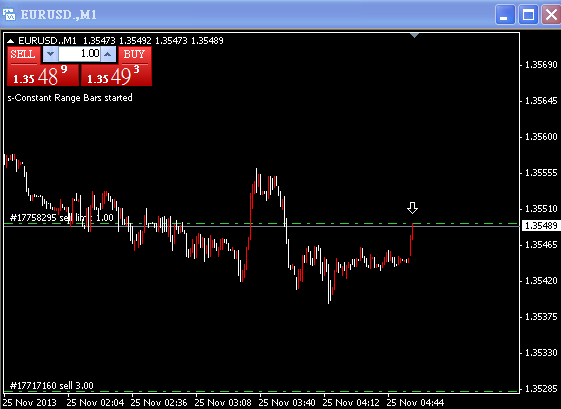Select the #17717160 sell 3.00 order label

[x=52, y=385]
